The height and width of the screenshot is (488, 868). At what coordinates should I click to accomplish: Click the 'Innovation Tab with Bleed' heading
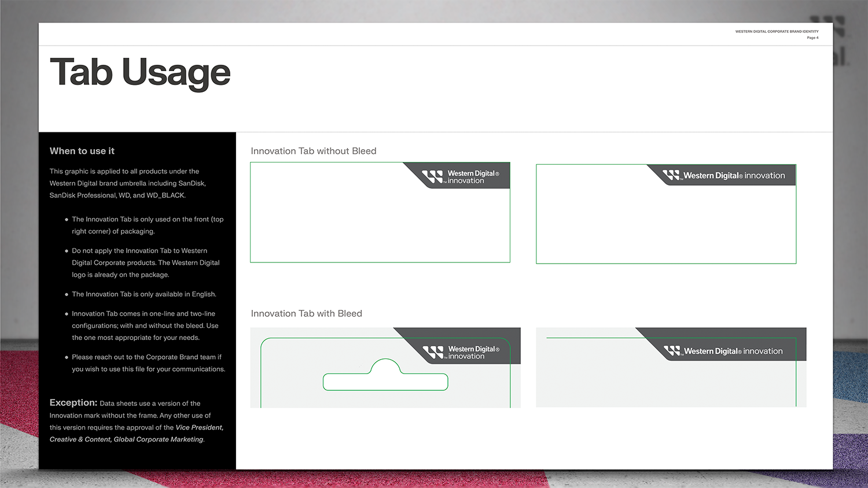[307, 313]
